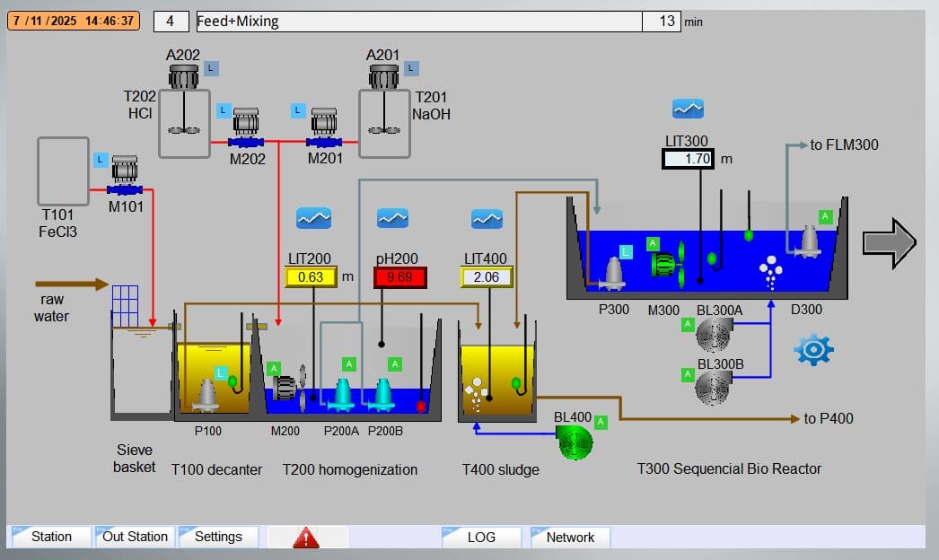This screenshot has height=560, width=939.
Task: Open the LOG screen
Action: [x=483, y=537]
